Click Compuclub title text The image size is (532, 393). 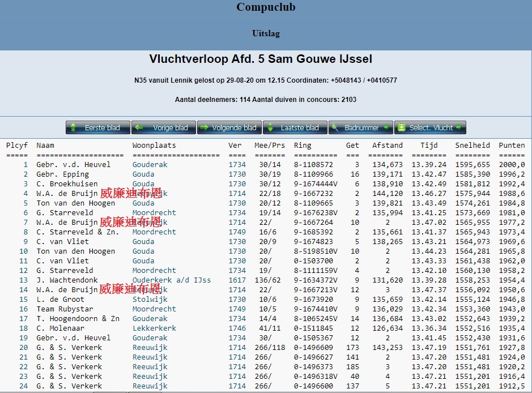tap(266, 7)
